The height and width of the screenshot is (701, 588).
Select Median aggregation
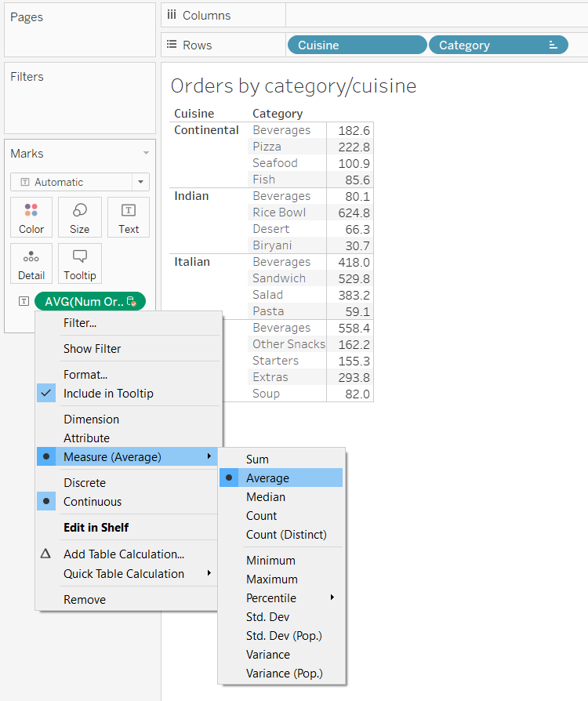coord(281,496)
